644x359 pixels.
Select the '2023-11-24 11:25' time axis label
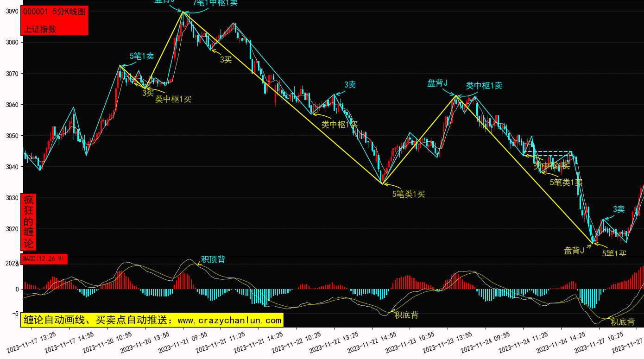click(x=524, y=342)
